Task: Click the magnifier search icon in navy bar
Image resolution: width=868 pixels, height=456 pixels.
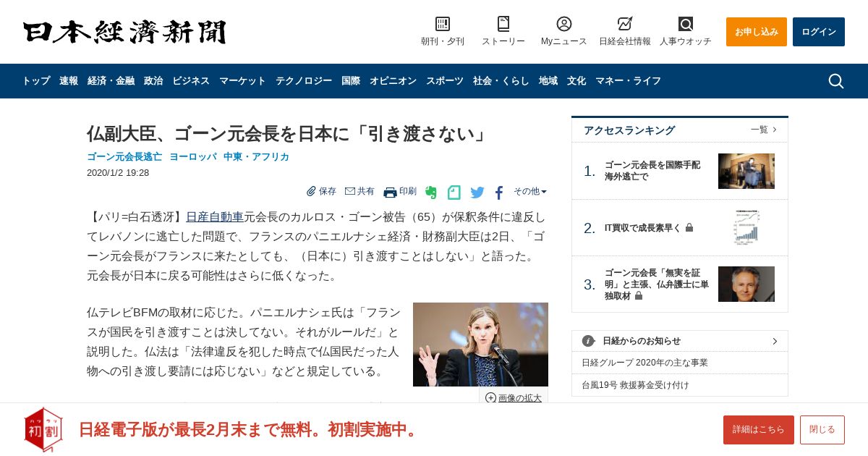Action: click(836, 81)
